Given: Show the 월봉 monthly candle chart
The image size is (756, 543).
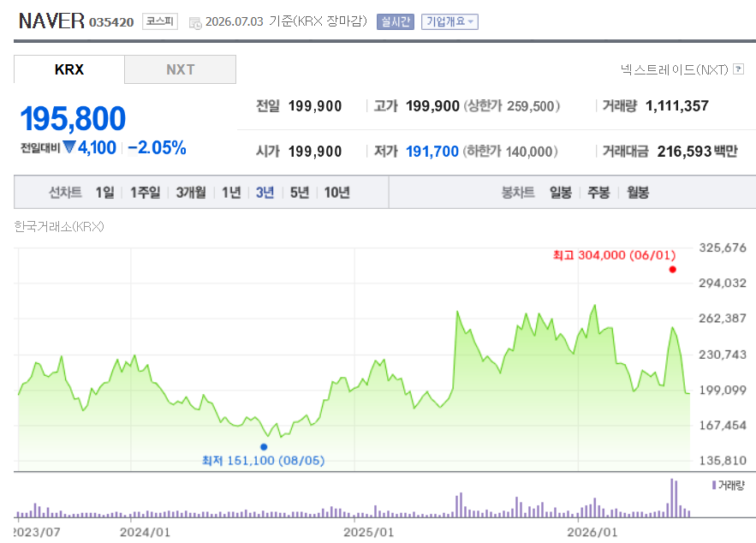Looking at the screenshot, I should (x=637, y=193).
